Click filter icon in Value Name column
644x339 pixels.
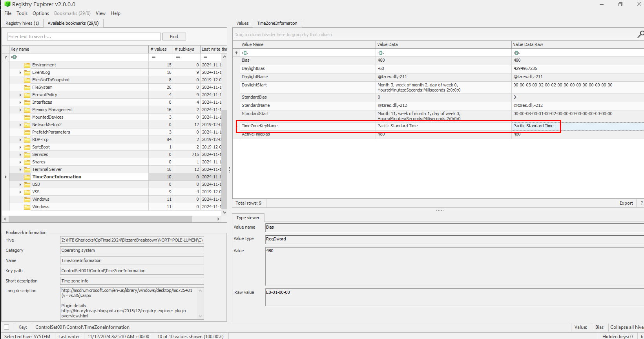[x=245, y=53]
